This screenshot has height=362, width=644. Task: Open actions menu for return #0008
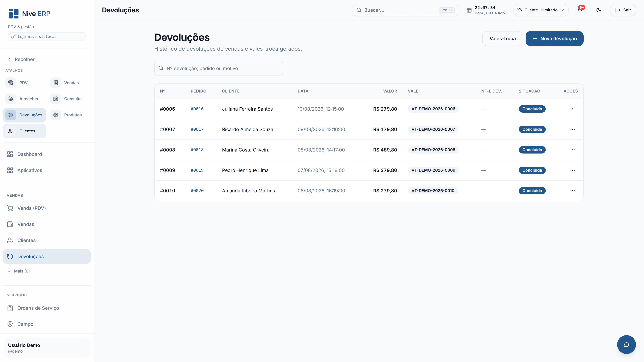[x=573, y=150]
